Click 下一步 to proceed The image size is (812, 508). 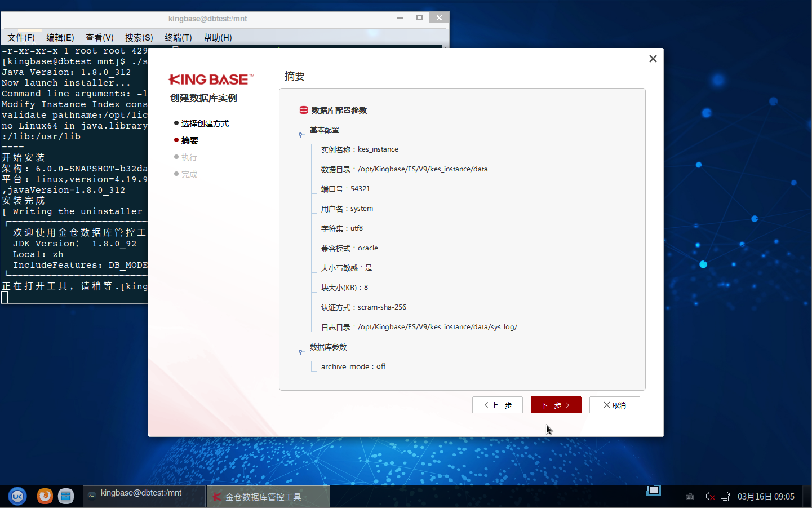556,405
